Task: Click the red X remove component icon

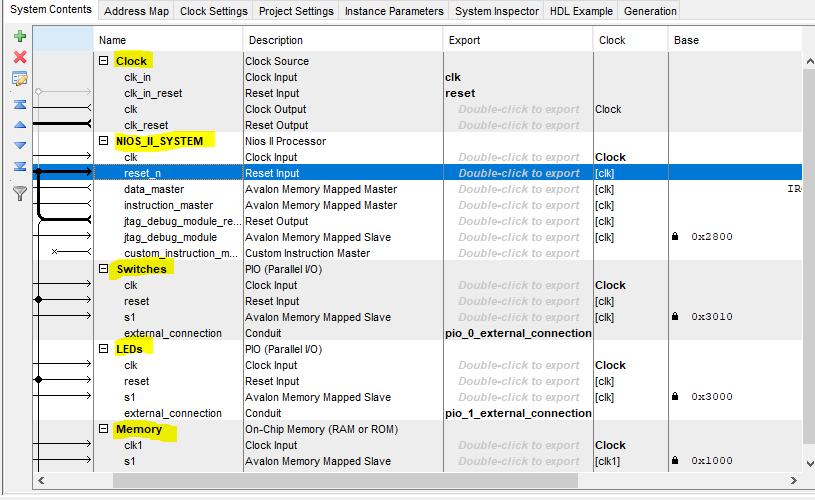Action: point(20,57)
